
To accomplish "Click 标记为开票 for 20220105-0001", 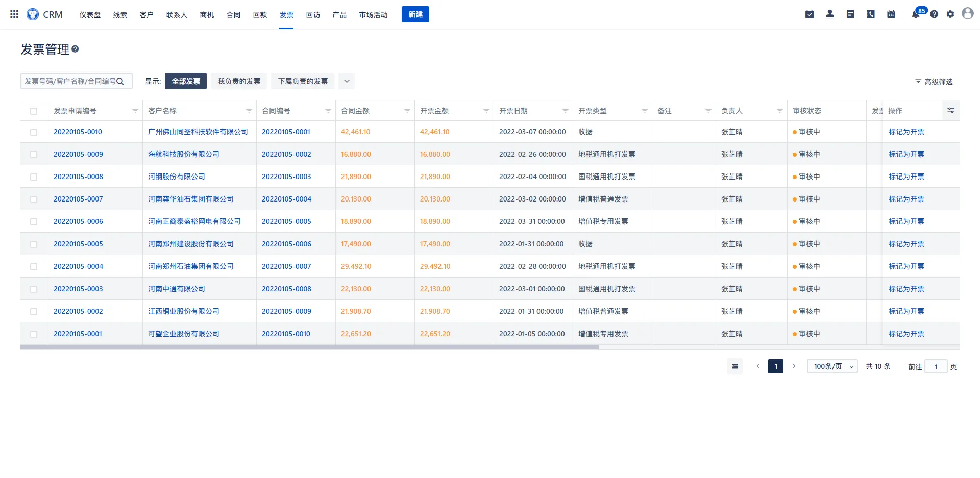I will (x=906, y=334).
